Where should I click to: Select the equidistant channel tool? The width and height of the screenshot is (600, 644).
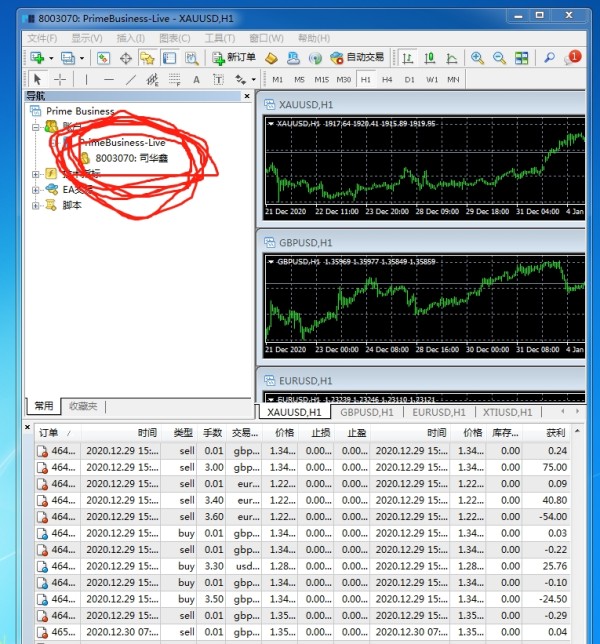(152, 79)
